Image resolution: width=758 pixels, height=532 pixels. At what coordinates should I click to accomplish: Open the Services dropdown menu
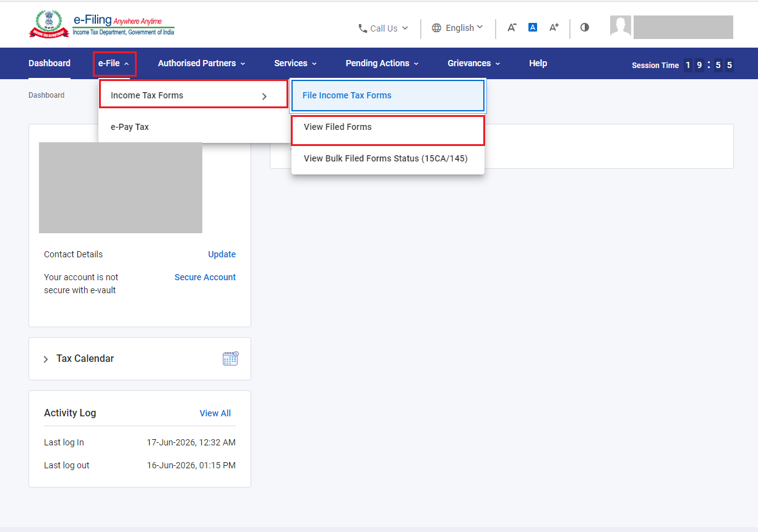(296, 63)
